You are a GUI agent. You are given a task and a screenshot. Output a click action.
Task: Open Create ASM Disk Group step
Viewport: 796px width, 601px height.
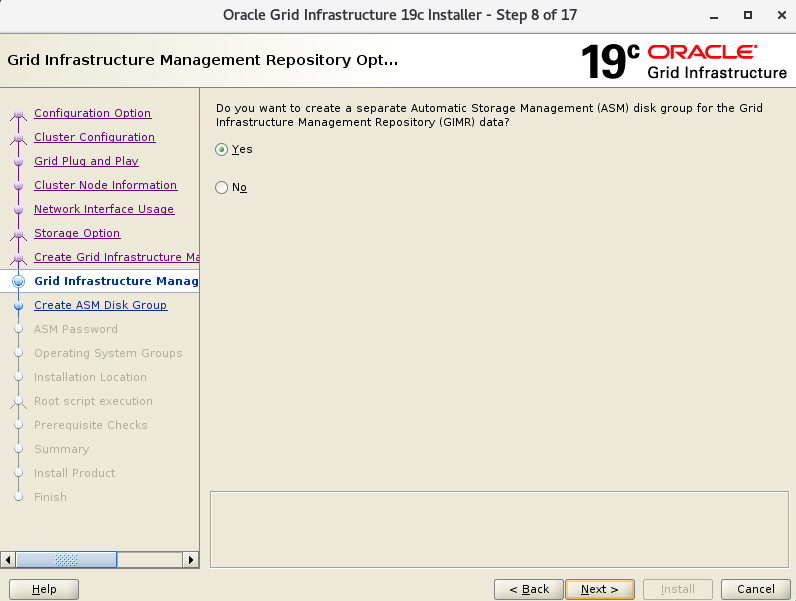tap(101, 305)
